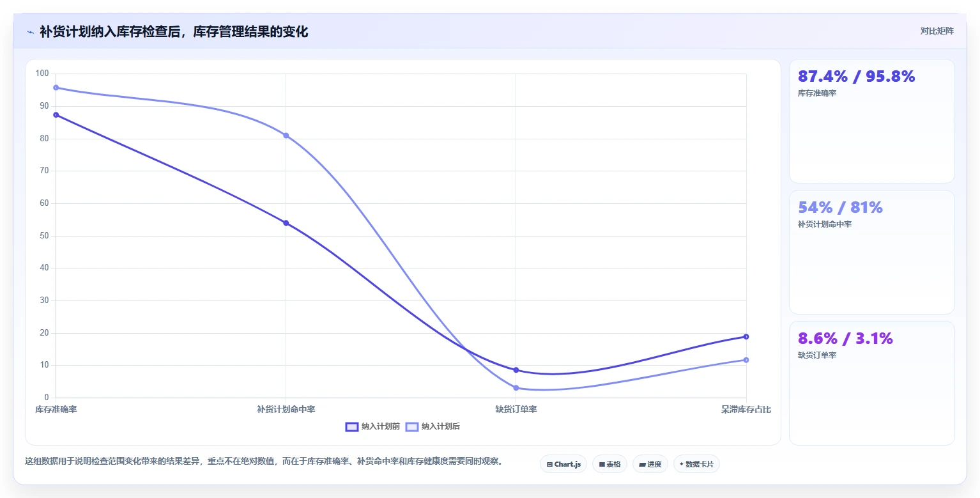Screen dimensions: 980x498
Task: Toggle the 纳入计划后 legend series
Action: tap(433, 426)
